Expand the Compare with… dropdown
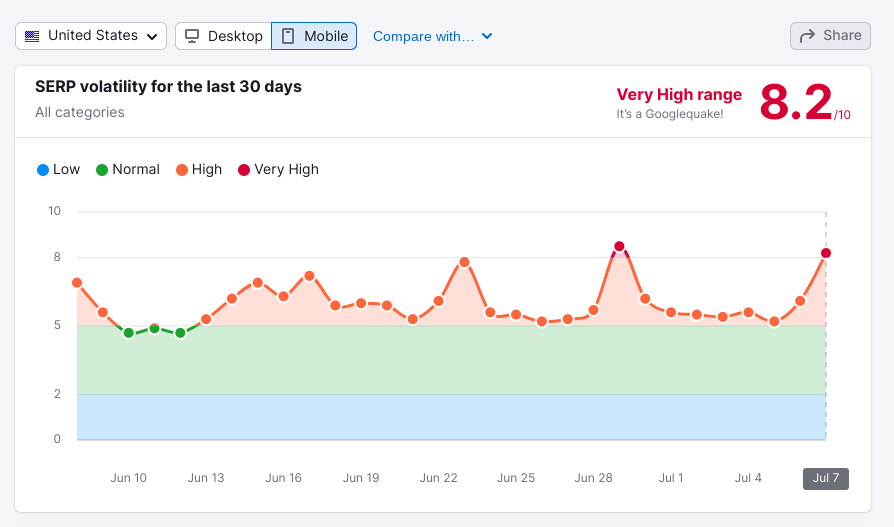The width and height of the screenshot is (894, 527). 432,36
